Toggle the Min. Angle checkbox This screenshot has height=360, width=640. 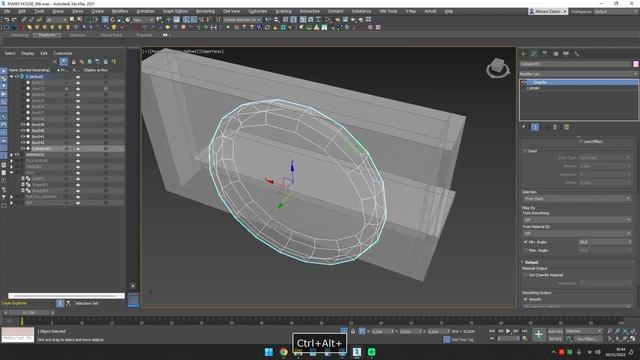point(525,242)
